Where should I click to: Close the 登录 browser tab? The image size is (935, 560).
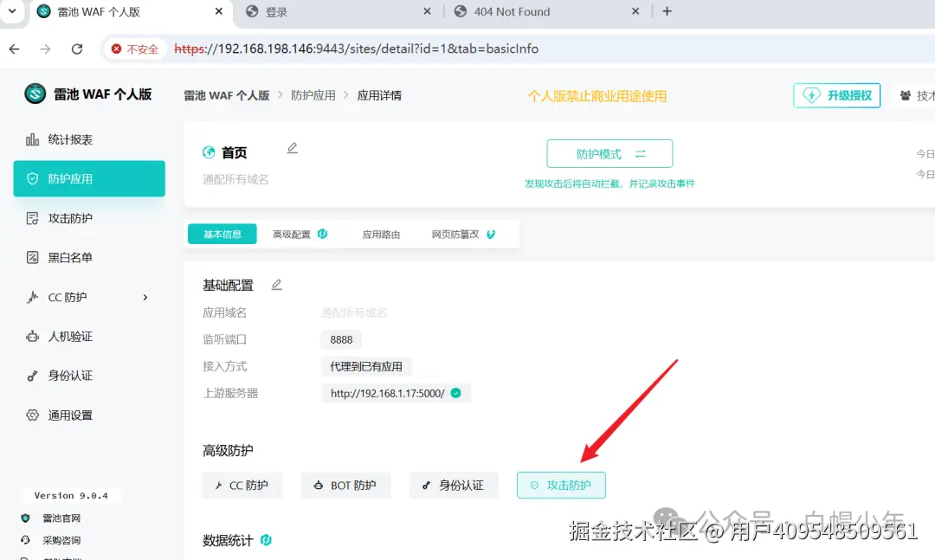click(x=427, y=11)
